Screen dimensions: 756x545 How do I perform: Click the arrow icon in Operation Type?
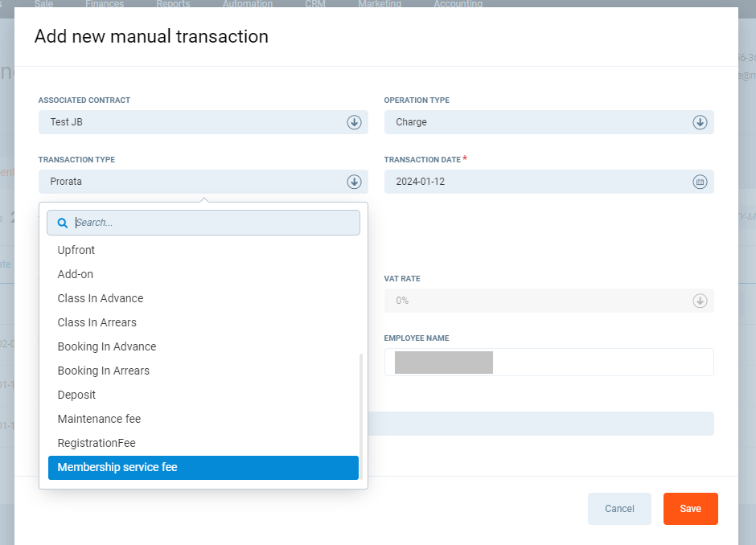coord(700,122)
